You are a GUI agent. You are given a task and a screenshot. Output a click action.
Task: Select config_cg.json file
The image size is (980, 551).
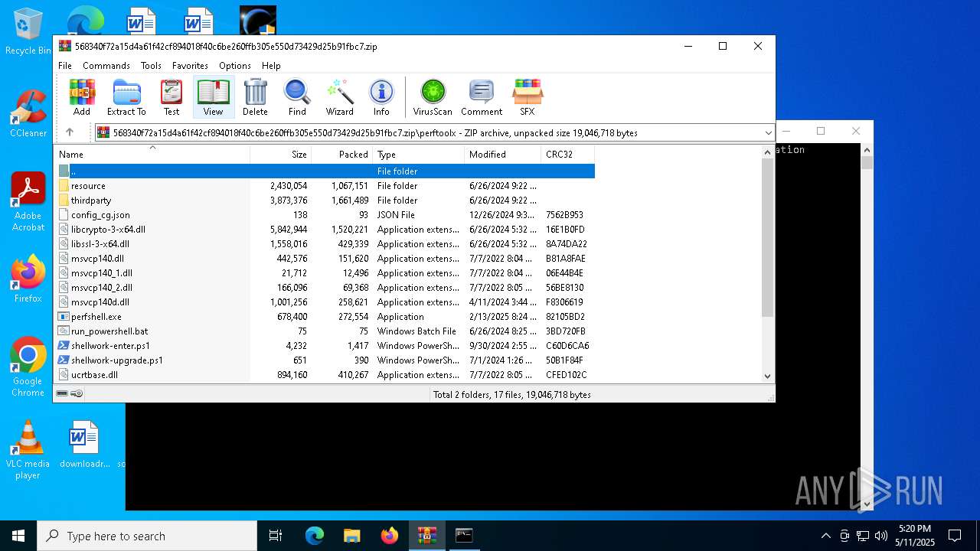[x=326, y=215]
